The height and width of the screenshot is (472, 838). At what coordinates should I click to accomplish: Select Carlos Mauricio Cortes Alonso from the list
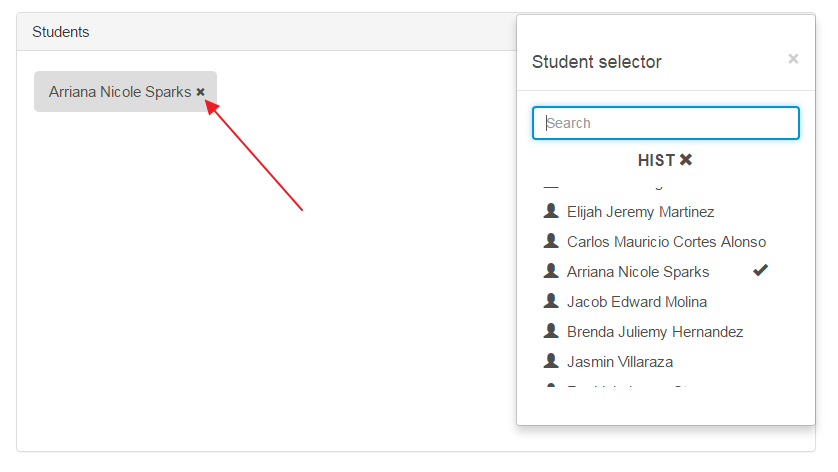tap(666, 242)
